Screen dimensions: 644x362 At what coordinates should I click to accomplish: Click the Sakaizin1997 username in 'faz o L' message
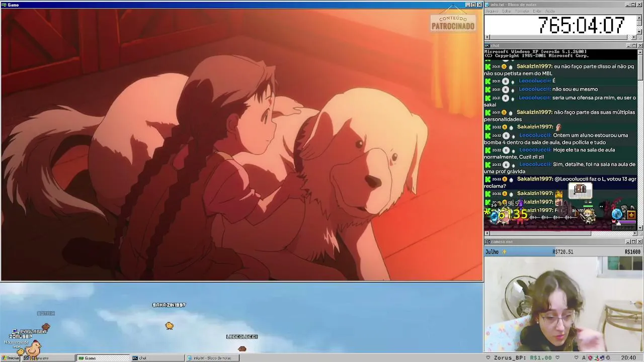click(x=535, y=179)
